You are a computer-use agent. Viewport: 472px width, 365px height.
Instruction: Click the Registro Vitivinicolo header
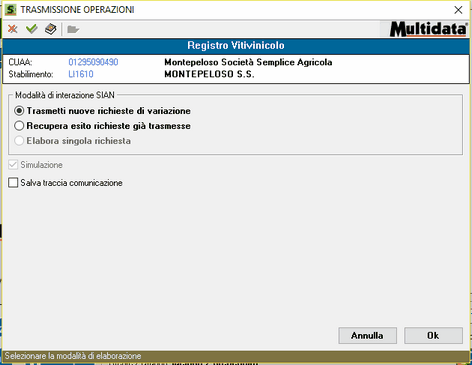(236, 45)
